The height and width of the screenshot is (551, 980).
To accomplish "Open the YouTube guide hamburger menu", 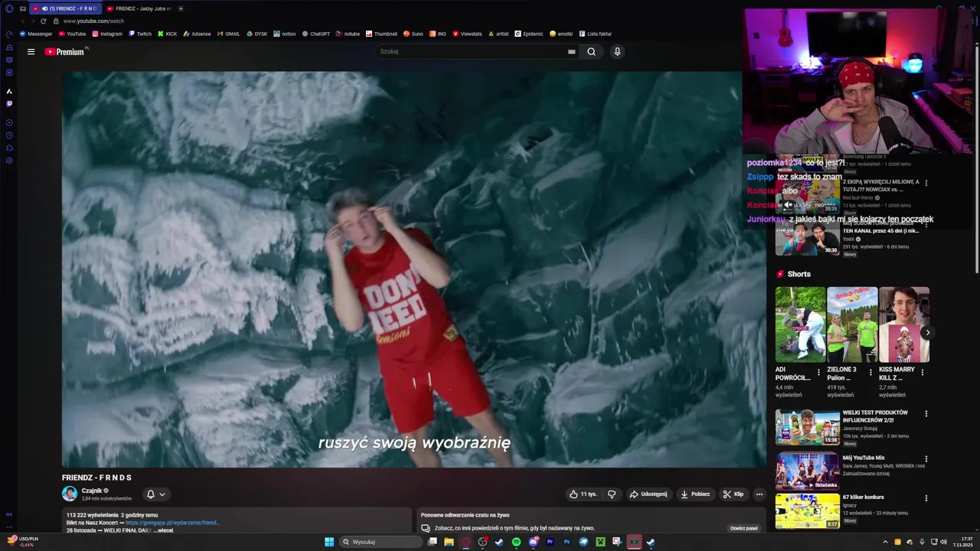I will [x=31, y=52].
